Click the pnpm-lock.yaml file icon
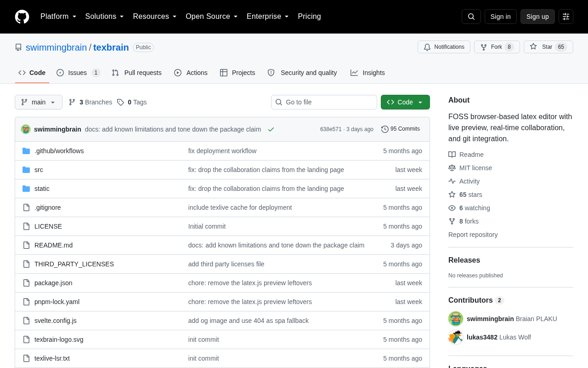This screenshot has height=368, width=588. click(x=26, y=302)
